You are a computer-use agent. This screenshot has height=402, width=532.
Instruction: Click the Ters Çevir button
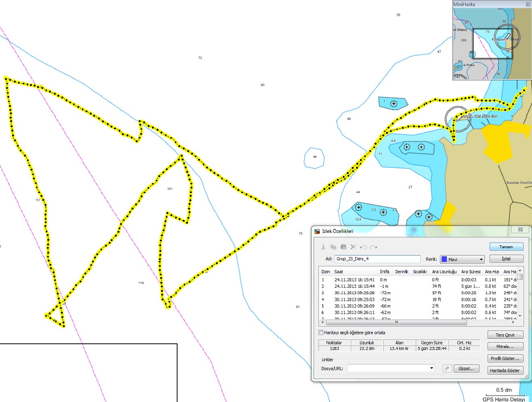(505, 335)
